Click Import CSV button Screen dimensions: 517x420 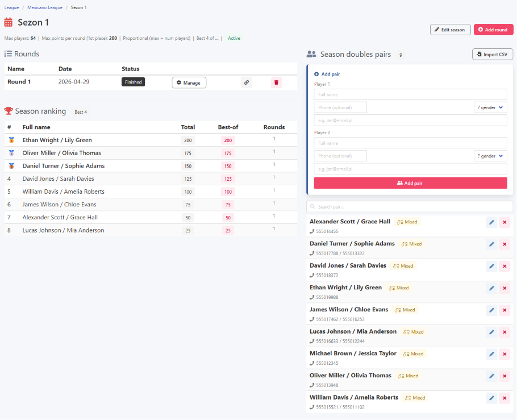click(x=492, y=55)
